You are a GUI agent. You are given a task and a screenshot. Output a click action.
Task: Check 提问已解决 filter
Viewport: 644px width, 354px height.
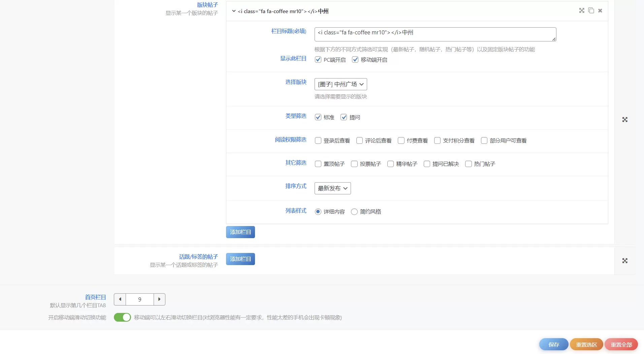pyautogui.click(x=427, y=164)
